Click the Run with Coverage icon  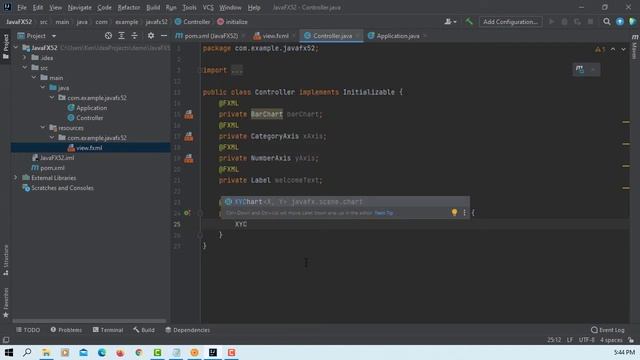(x=577, y=22)
